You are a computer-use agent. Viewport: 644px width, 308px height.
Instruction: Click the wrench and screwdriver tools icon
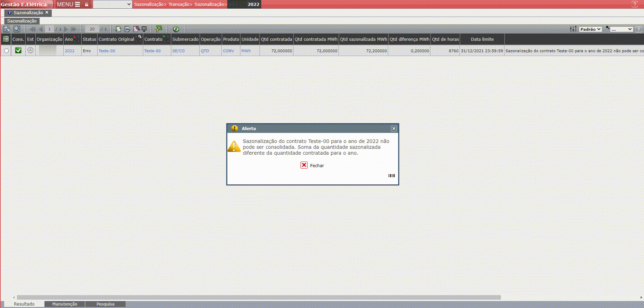pos(7,29)
